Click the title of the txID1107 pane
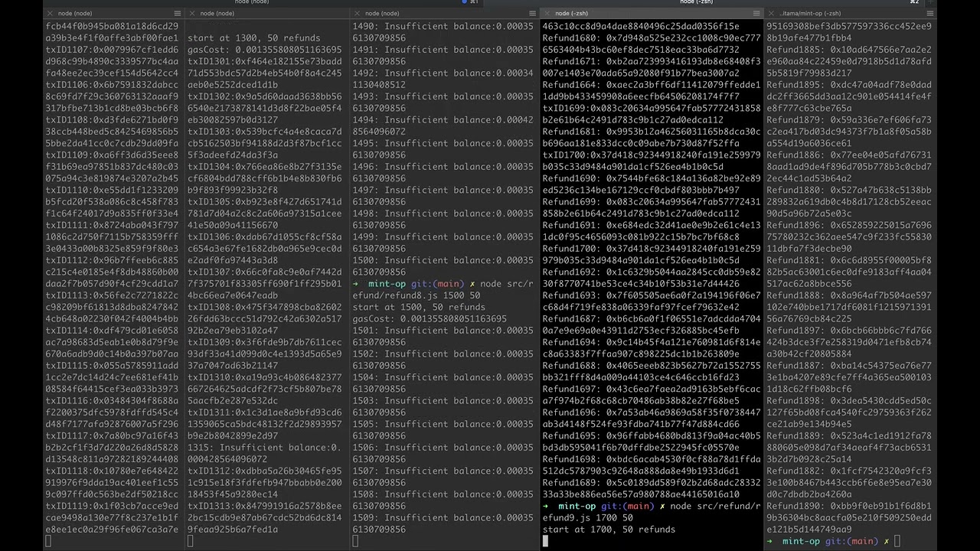This screenshot has height=551, width=980. [x=75, y=13]
